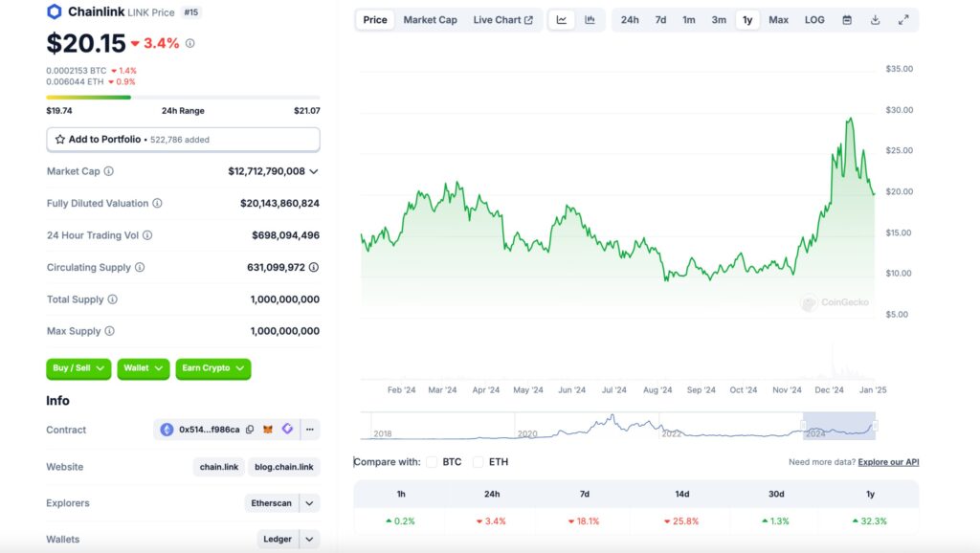Click the Ledger wallet button
This screenshot has height=553, width=980.
[x=278, y=539]
